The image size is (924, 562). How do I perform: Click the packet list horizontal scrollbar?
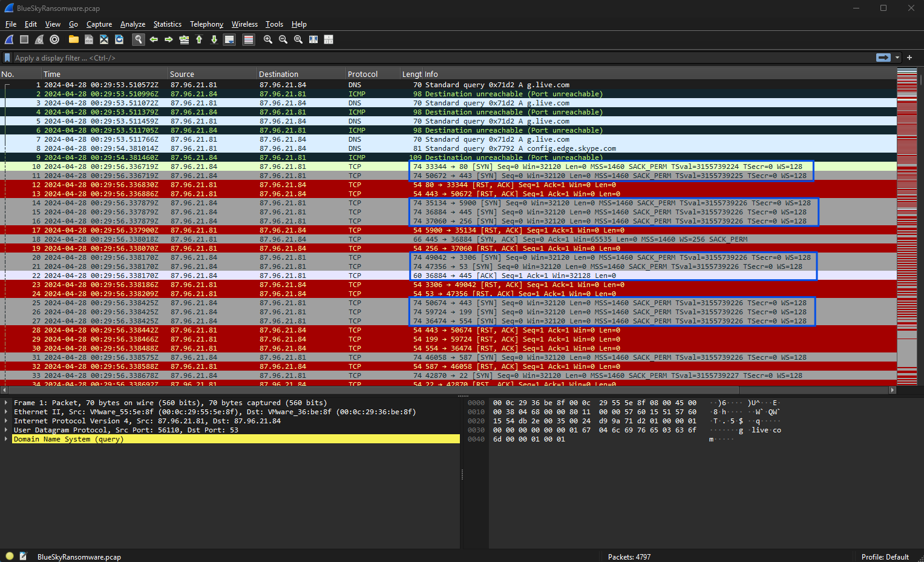(x=448, y=391)
